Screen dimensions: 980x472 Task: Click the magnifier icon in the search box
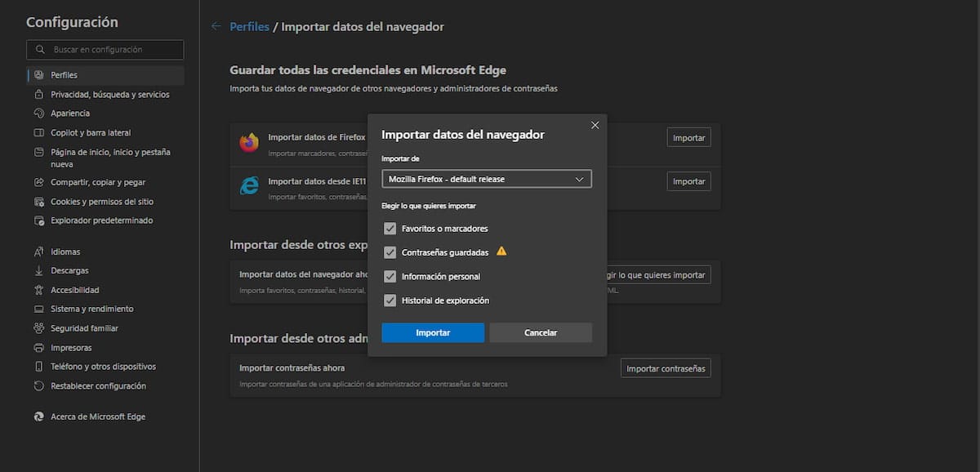(x=40, y=50)
